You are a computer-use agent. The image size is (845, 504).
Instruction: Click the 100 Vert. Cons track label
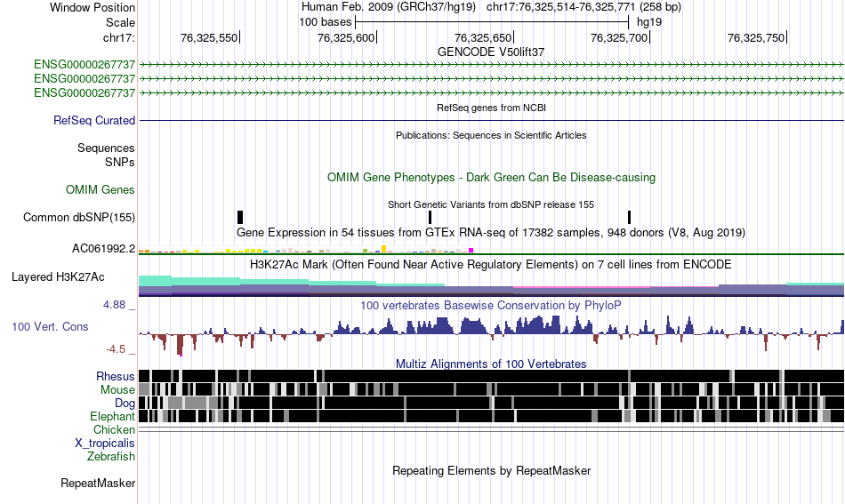(50, 326)
